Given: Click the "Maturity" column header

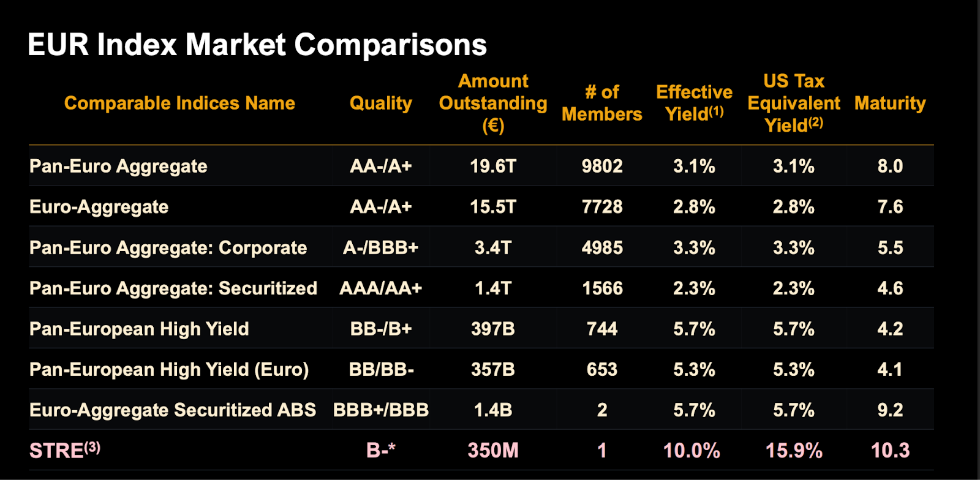Looking at the screenshot, I should (889, 103).
